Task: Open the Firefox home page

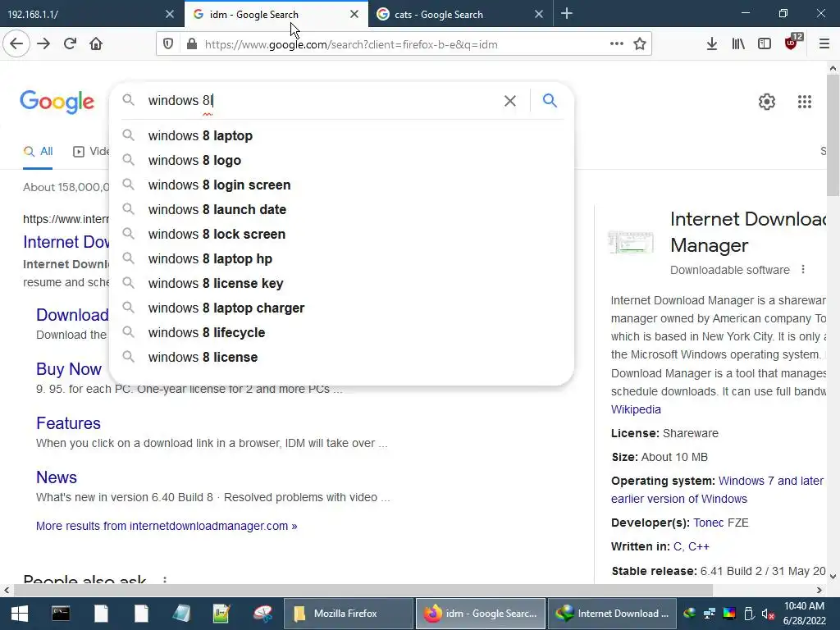Action: click(x=96, y=44)
